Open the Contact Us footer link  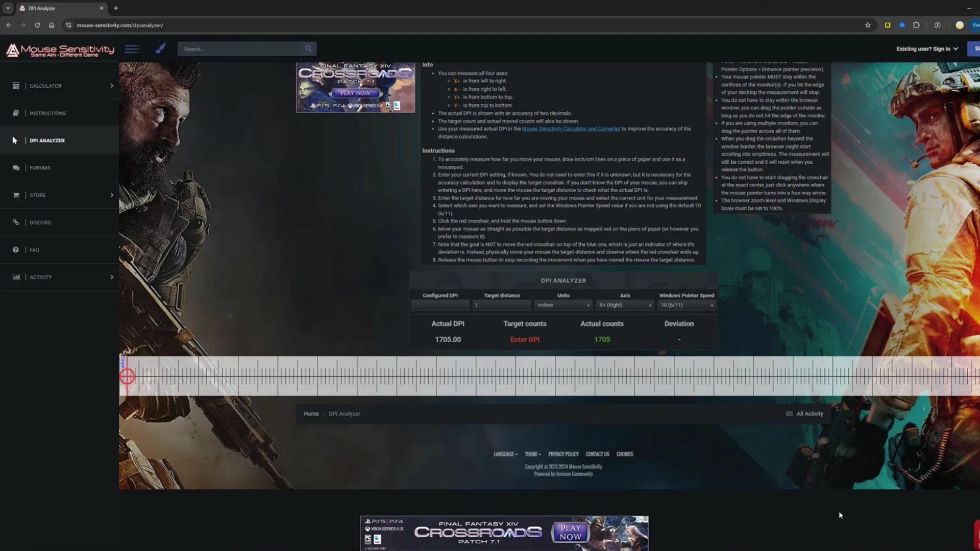(x=597, y=454)
